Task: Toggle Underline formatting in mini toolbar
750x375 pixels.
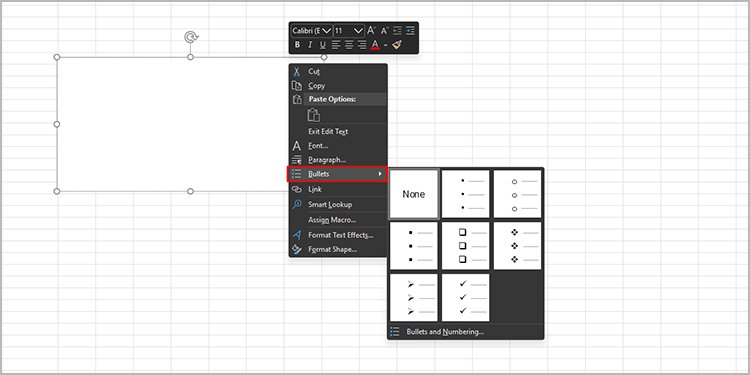Action: (x=322, y=45)
